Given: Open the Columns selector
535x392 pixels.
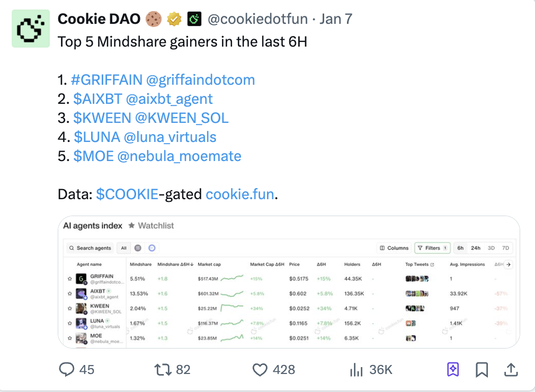Looking at the screenshot, I should [394, 248].
